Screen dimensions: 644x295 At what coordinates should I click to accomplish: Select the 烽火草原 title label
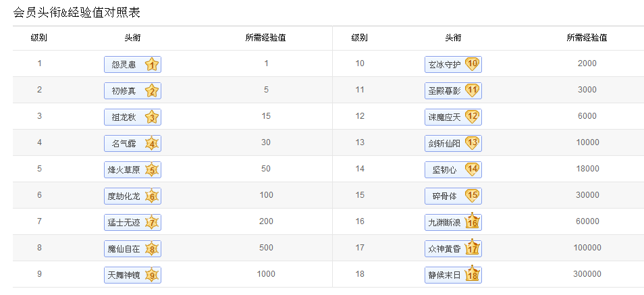pos(124,170)
